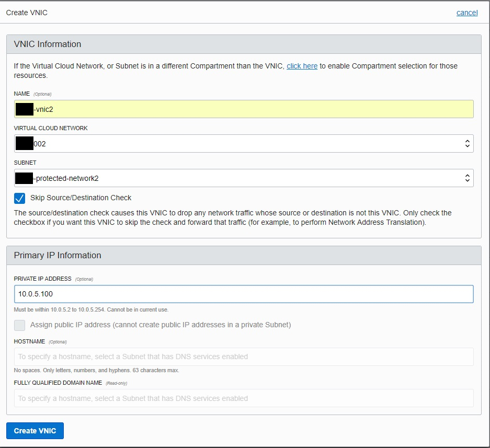Enable the Skip Source/Destination Check checkbox

[19, 198]
